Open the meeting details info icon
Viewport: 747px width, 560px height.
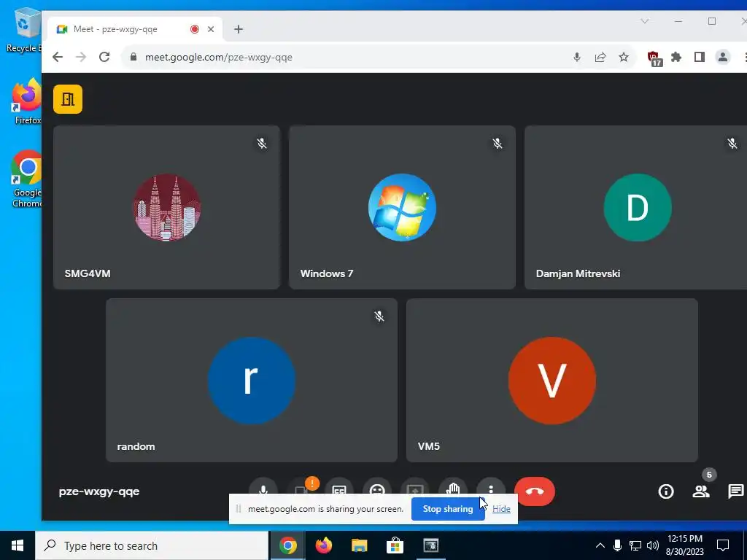pyautogui.click(x=665, y=491)
